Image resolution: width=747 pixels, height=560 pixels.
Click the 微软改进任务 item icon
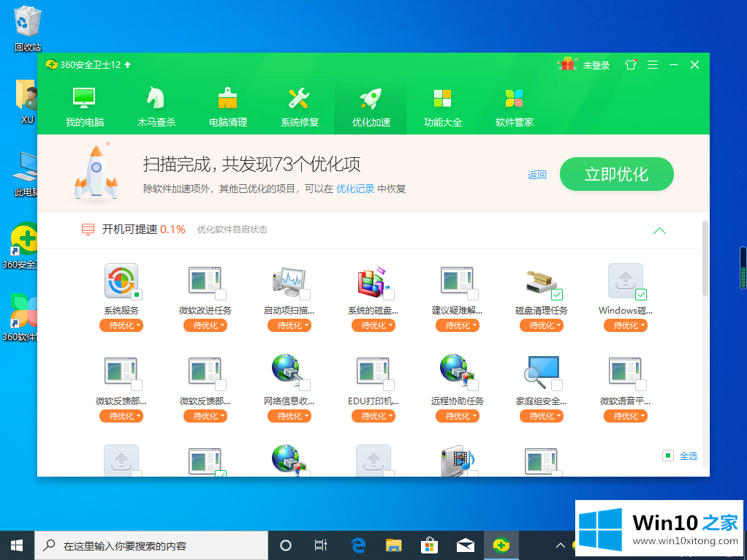coord(205,280)
